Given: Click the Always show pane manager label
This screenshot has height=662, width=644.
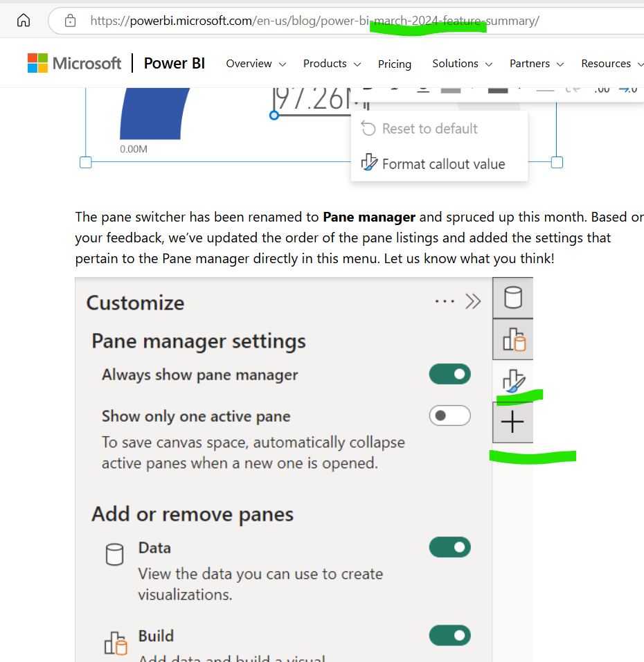Looking at the screenshot, I should coord(199,375).
